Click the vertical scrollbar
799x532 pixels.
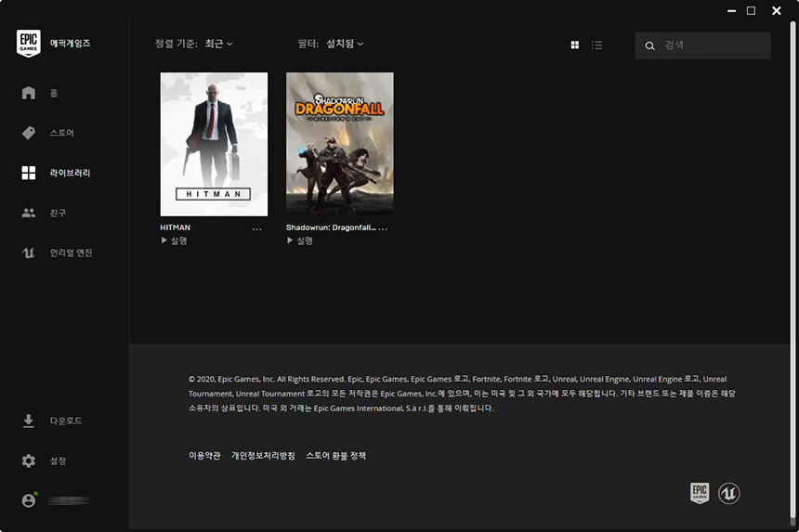point(792,269)
